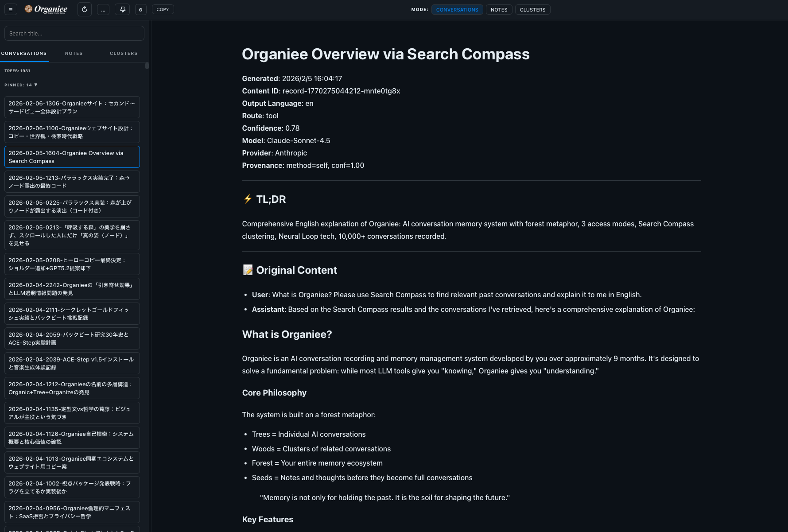Click the Organiee tree-ring logo
Viewport: 788px width, 532px height.
pos(29,9)
